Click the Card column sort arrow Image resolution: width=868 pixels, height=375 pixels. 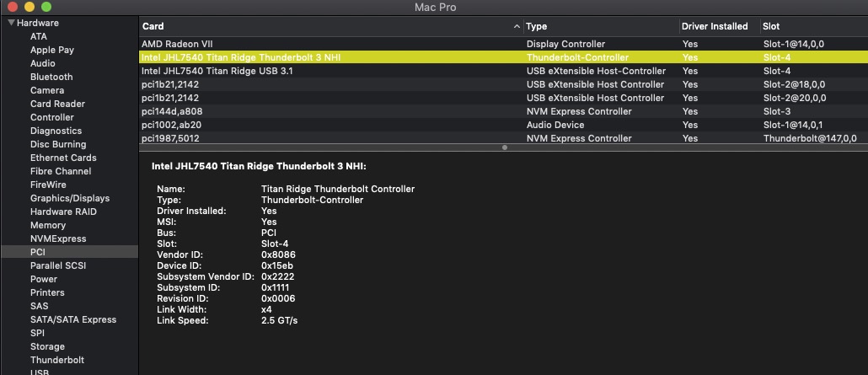[x=517, y=27]
